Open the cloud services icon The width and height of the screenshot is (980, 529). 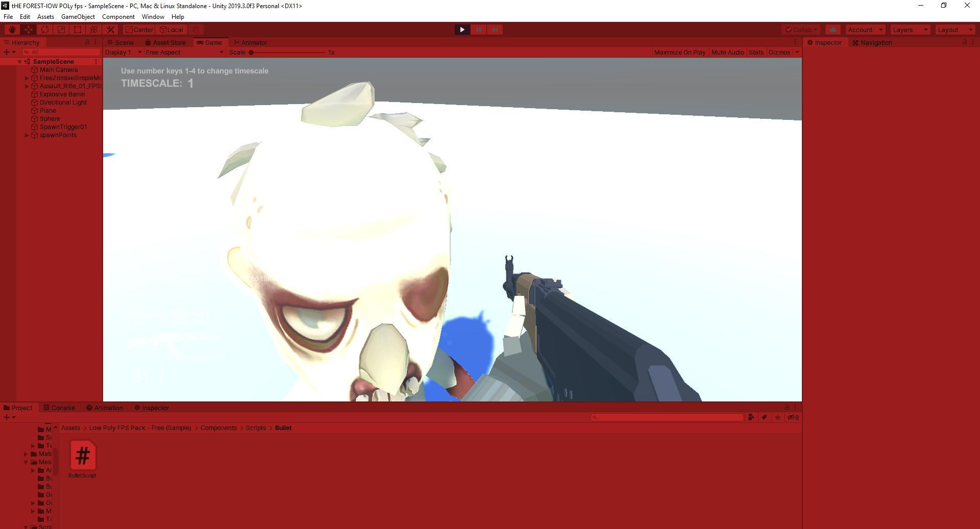click(833, 30)
